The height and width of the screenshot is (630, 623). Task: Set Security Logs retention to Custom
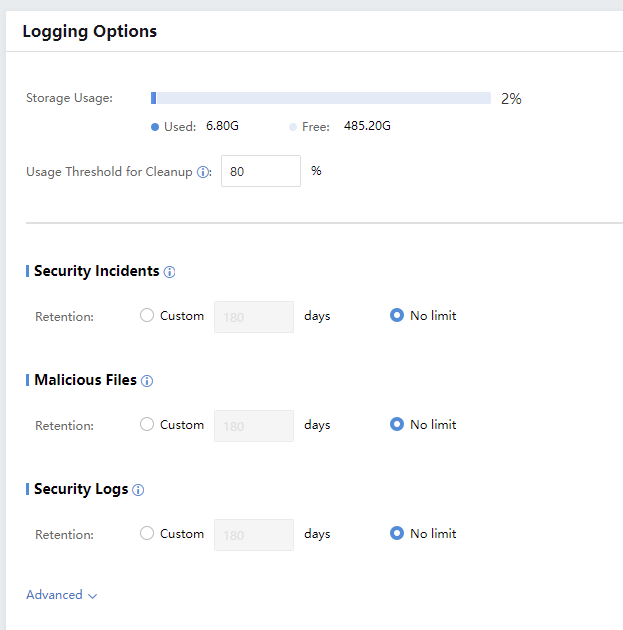tap(147, 533)
